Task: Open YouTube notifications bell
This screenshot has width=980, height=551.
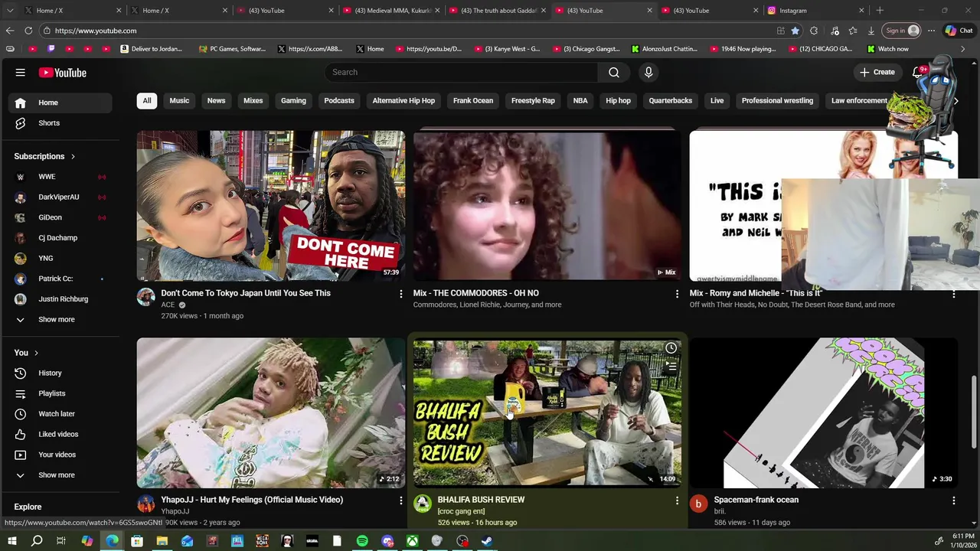Action: (x=917, y=72)
